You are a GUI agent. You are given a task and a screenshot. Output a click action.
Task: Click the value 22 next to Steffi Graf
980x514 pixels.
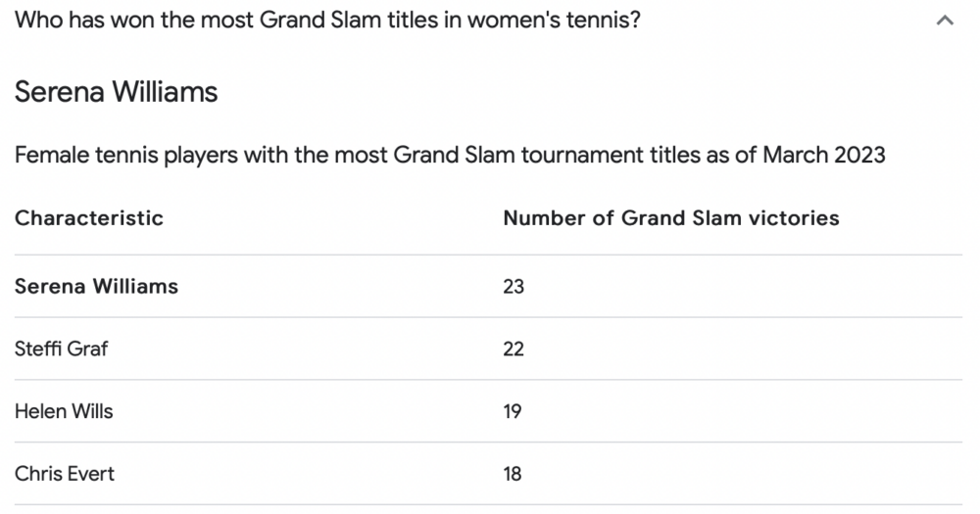pos(514,350)
